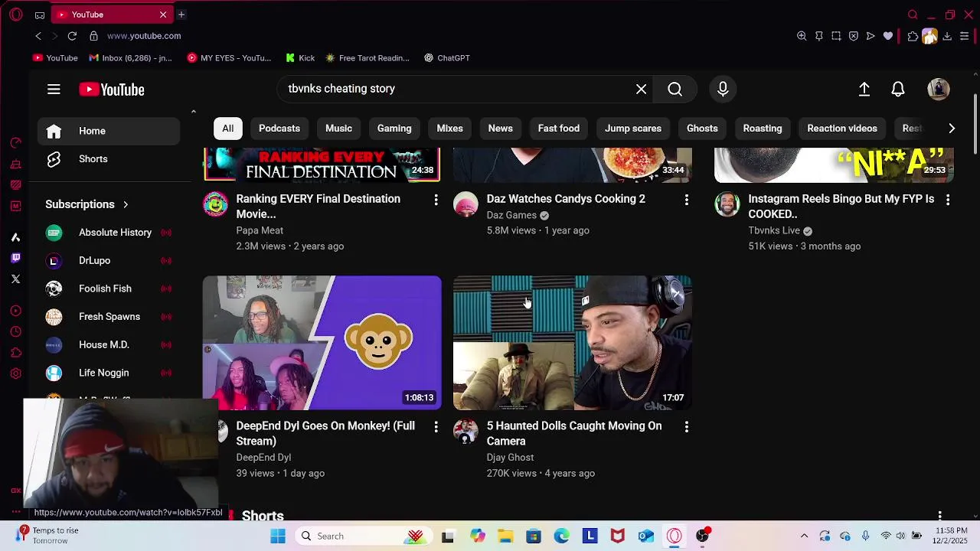The image size is (980, 551).
Task: Open McAfee from taskbar
Action: (x=618, y=536)
